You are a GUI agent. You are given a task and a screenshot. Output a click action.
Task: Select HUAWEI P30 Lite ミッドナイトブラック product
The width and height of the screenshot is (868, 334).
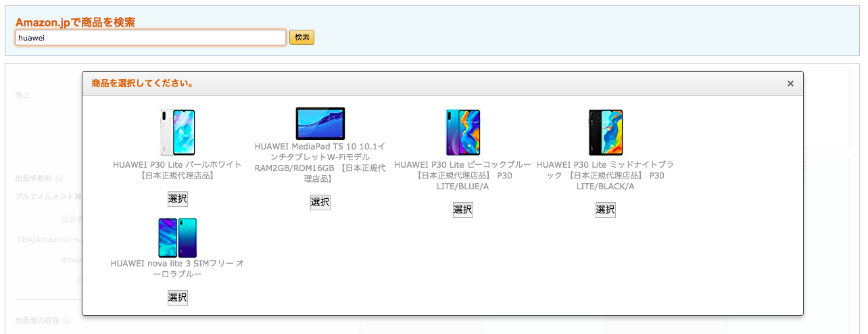606,210
